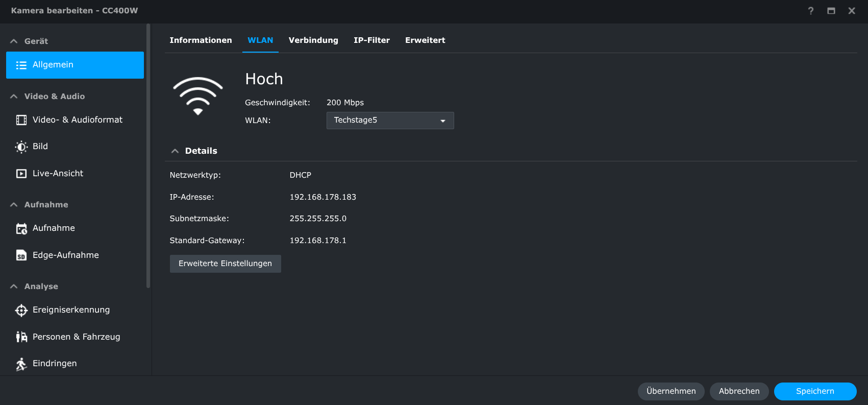Viewport: 868px width, 405px height.
Task: Select the Bild brightness icon
Action: tap(21, 147)
